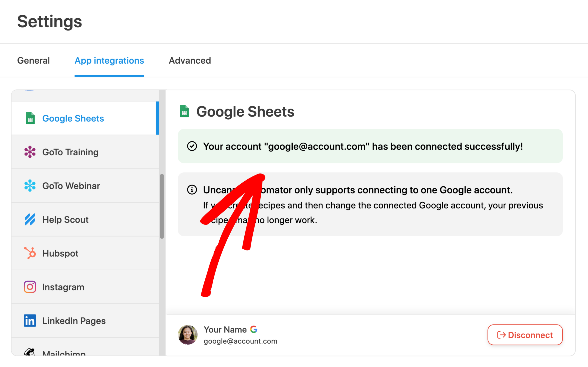The width and height of the screenshot is (588, 367).
Task: Click the google@account.com email under Your Name
Action: click(x=240, y=341)
